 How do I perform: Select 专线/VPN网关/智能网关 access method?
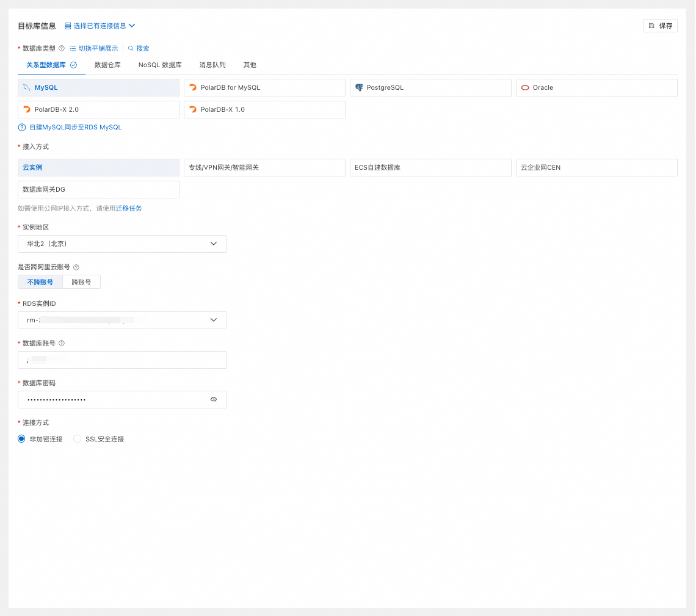point(264,167)
